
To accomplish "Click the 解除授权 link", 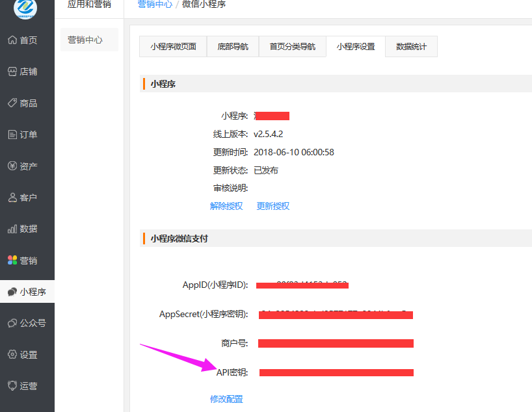I will 226,206.
